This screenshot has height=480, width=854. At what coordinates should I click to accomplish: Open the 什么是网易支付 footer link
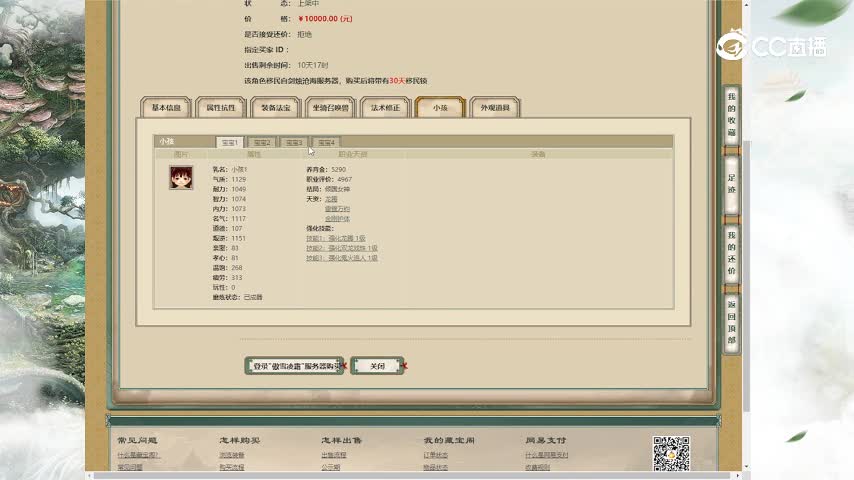pyautogui.click(x=547, y=455)
